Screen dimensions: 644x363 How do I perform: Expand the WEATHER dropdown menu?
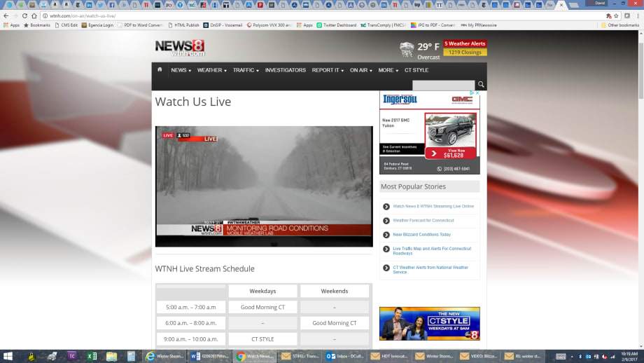click(x=211, y=70)
